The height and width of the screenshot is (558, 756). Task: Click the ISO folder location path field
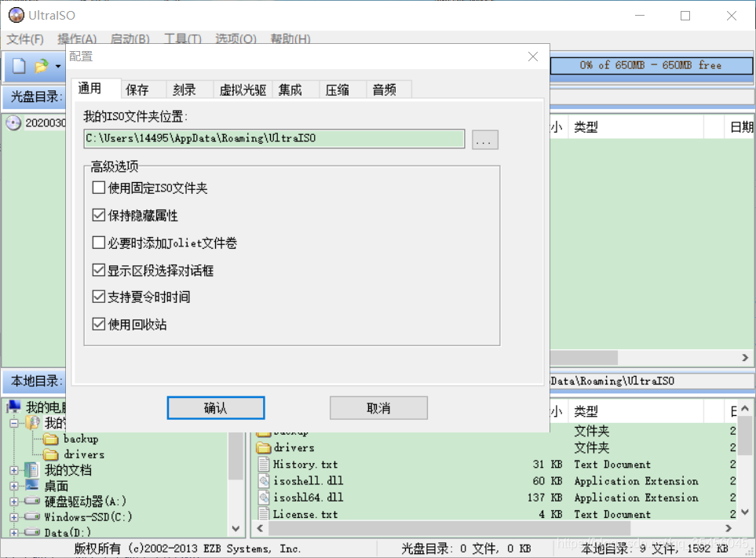click(x=274, y=139)
